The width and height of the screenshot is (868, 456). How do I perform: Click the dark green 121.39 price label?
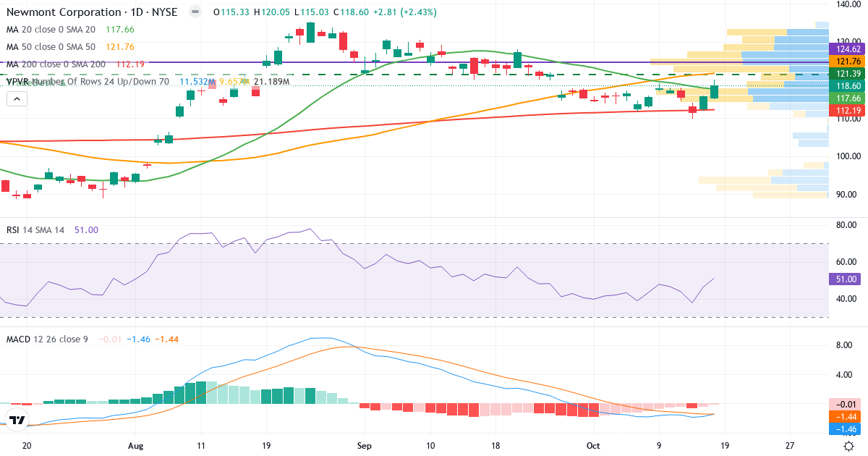(x=847, y=74)
